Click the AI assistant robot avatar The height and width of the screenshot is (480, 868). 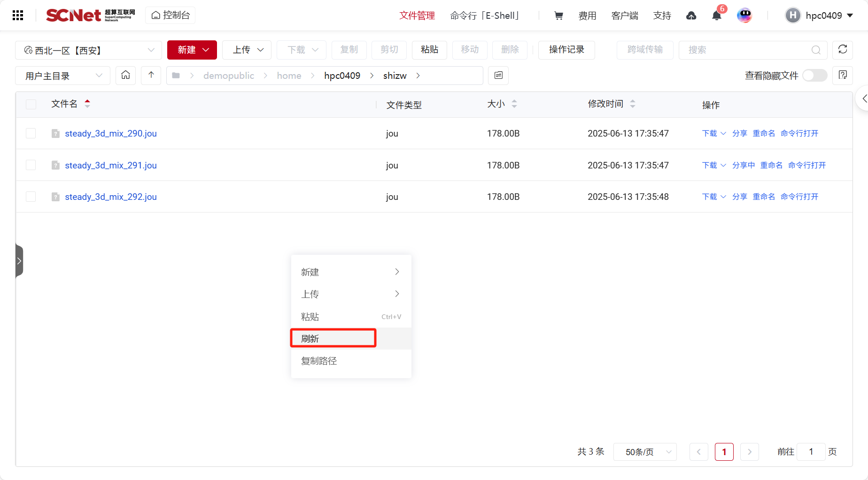pos(744,15)
